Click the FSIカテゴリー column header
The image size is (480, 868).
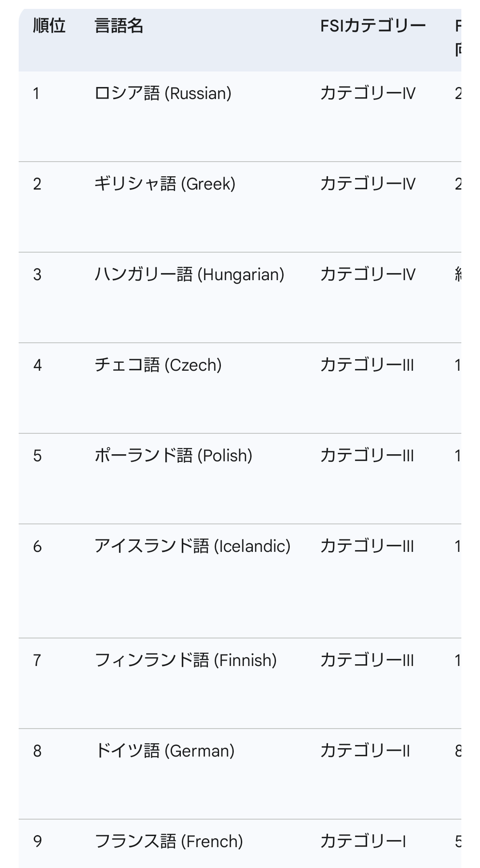click(372, 26)
